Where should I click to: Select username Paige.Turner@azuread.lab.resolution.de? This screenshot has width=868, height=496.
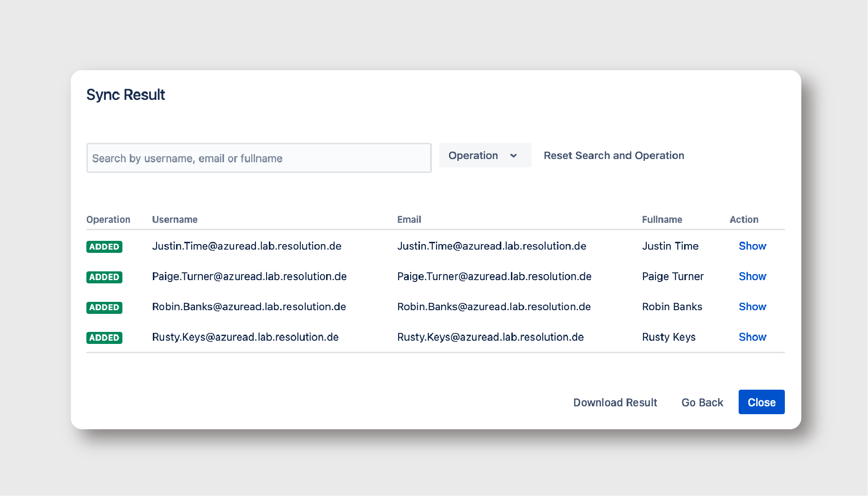(x=249, y=276)
